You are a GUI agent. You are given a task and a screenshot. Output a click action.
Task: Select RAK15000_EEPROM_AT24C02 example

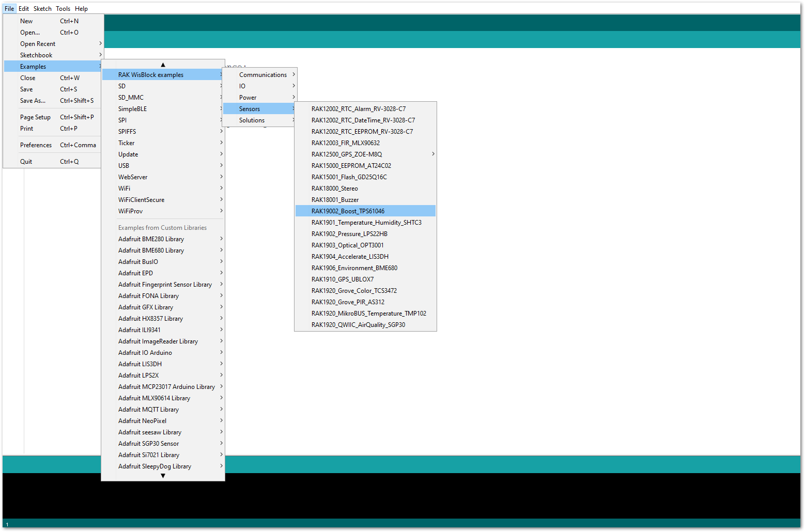point(365,166)
